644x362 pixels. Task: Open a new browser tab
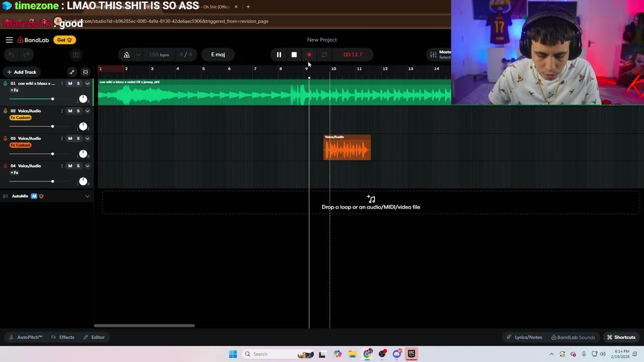click(248, 7)
